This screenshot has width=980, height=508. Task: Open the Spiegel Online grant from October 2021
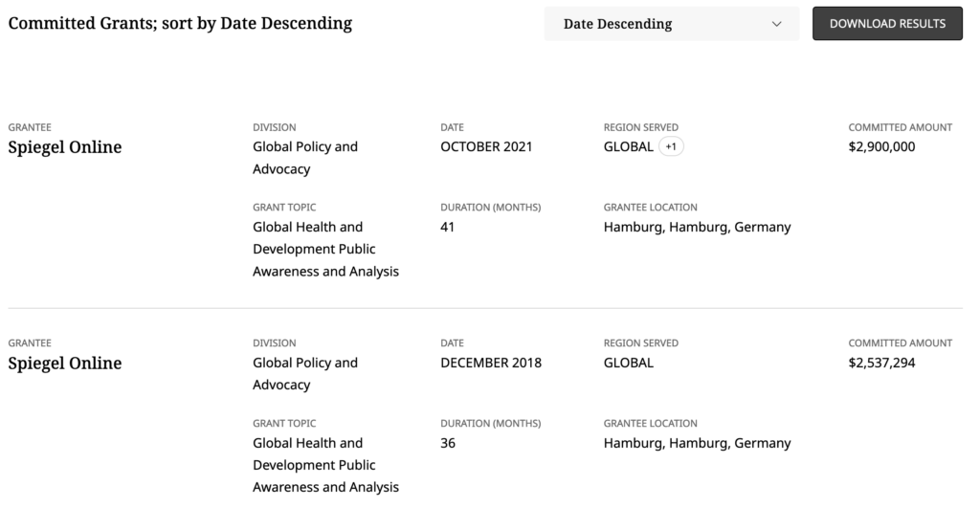(x=65, y=147)
